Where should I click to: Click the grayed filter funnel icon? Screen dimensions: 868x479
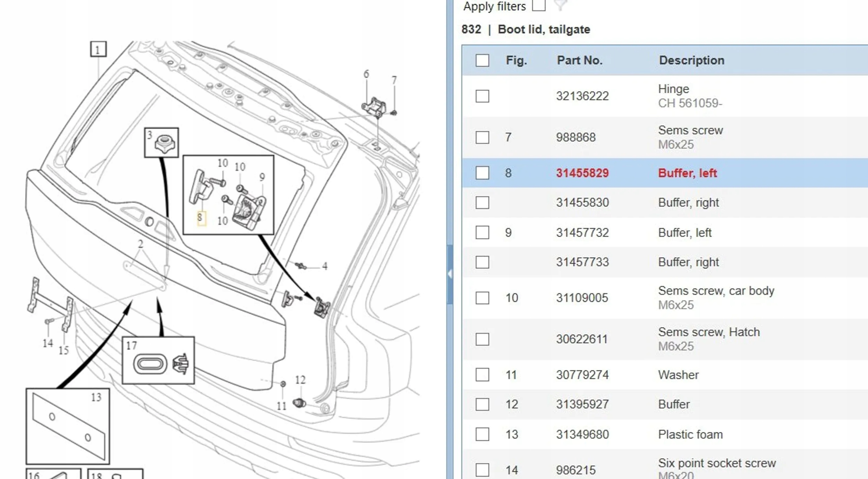[560, 5]
